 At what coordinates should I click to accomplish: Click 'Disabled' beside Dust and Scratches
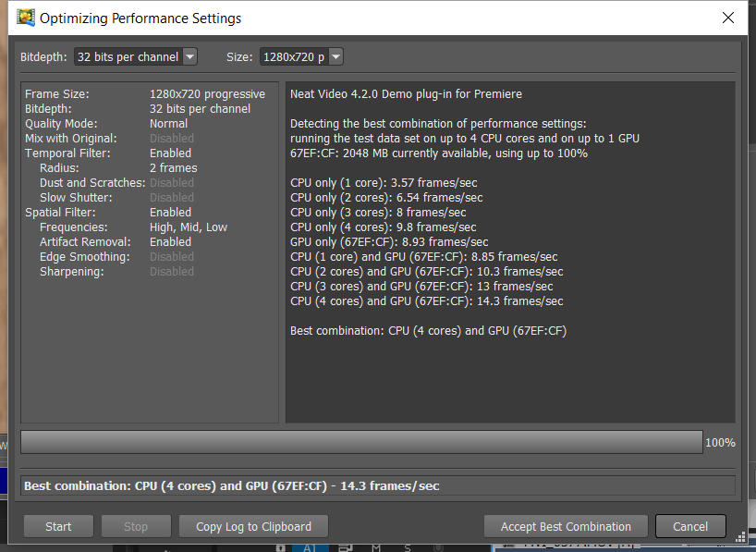(x=172, y=183)
